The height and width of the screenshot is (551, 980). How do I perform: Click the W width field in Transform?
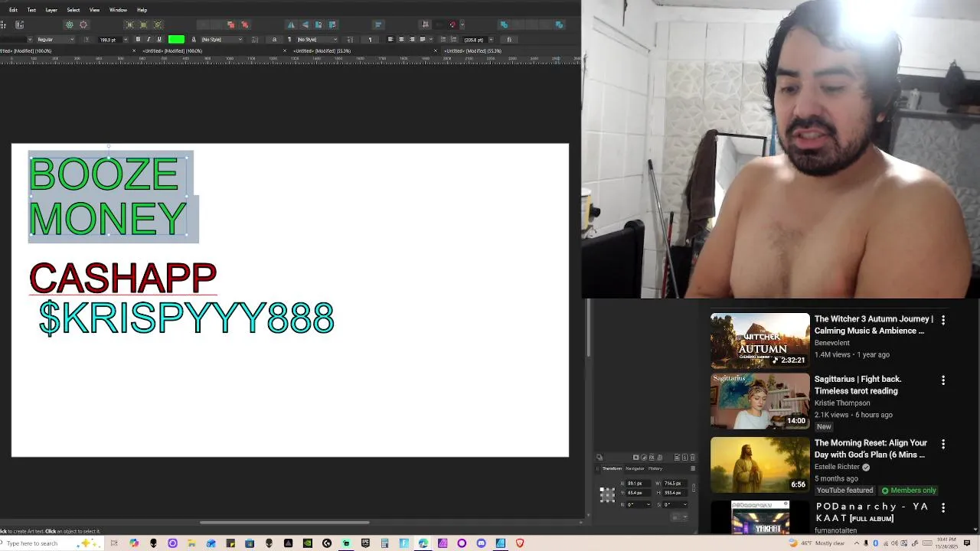tap(675, 484)
